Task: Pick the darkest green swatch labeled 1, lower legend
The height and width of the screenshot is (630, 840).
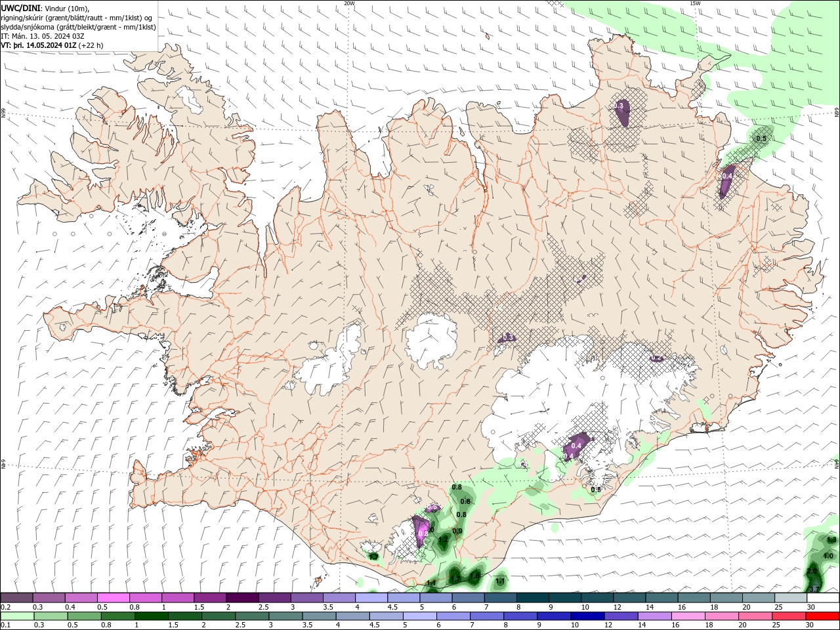Action: point(152,616)
